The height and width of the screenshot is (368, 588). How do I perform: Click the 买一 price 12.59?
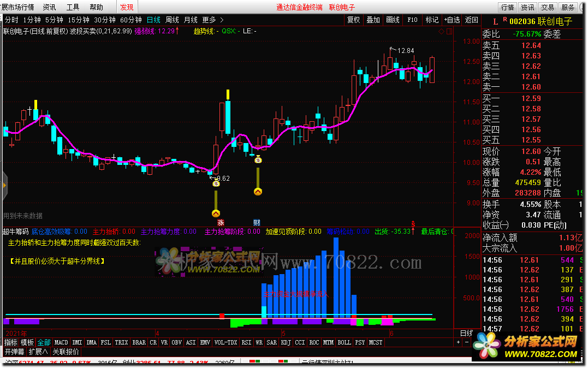pyautogui.click(x=531, y=98)
